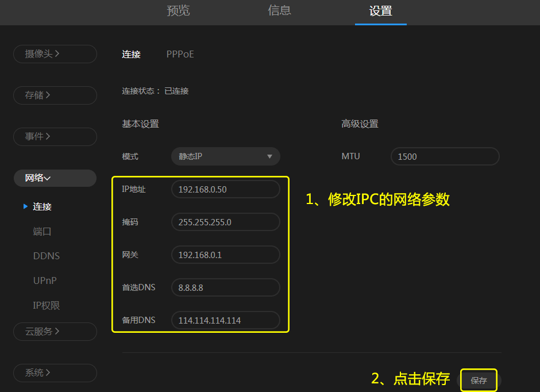Image resolution: width=540 pixels, height=392 pixels.
Task: Open the DDNS settings page
Action: pos(46,255)
